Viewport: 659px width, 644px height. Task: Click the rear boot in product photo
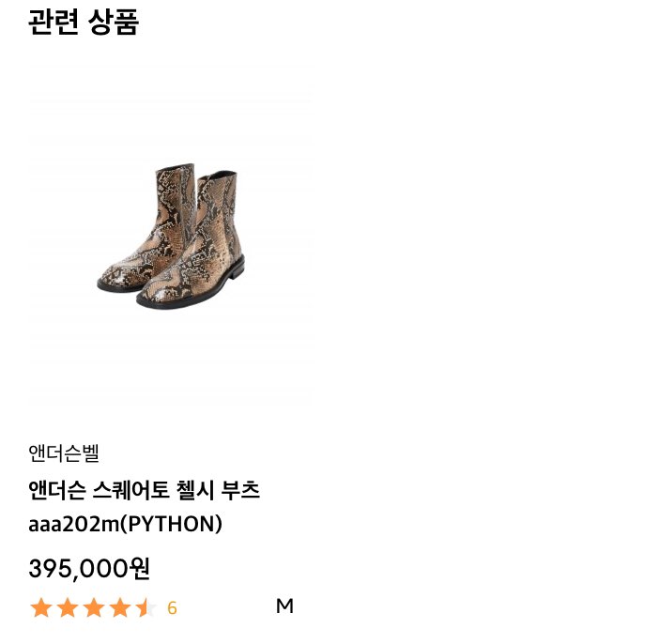pyautogui.click(x=147, y=228)
